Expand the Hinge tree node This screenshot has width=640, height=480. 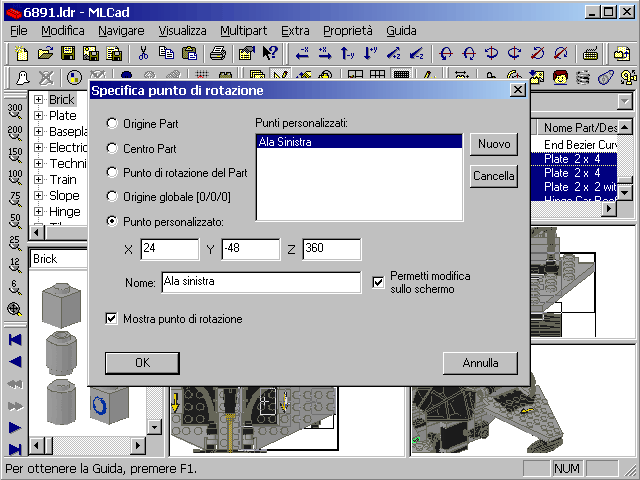tap(38, 211)
